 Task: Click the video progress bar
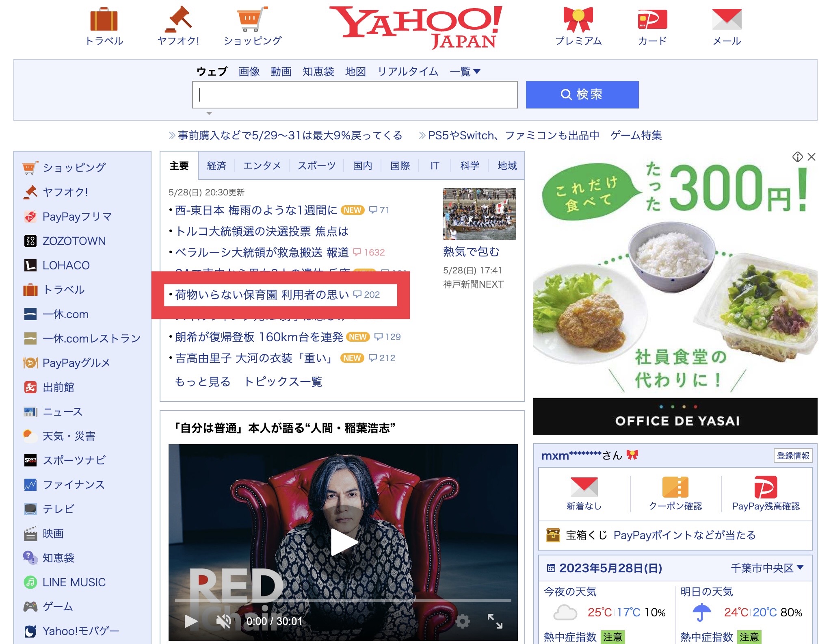click(x=343, y=600)
